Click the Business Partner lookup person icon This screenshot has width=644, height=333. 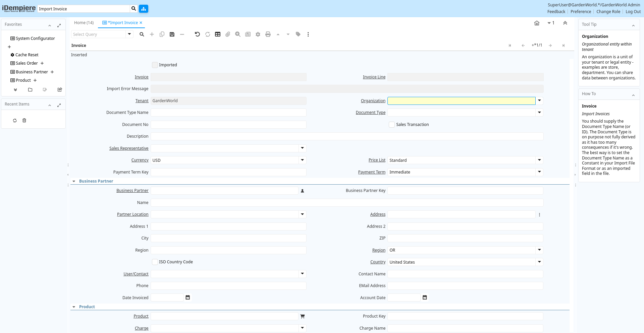[302, 191]
